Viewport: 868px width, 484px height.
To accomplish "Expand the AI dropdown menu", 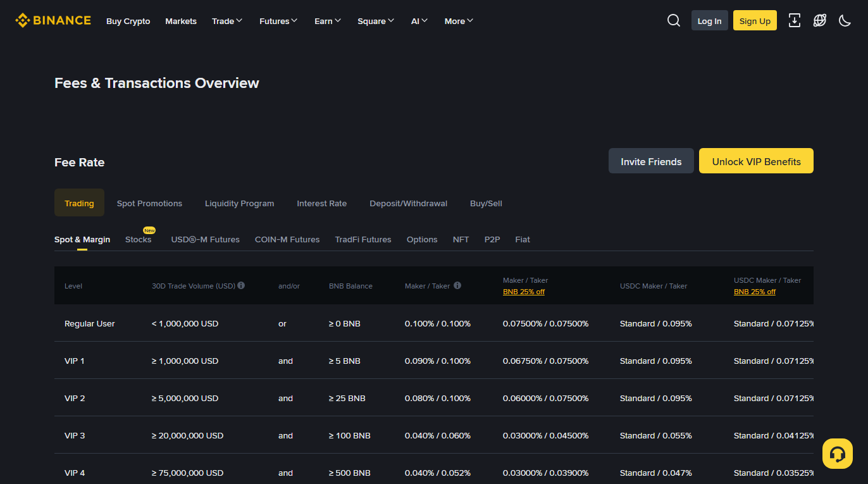I will [x=419, y=21].
